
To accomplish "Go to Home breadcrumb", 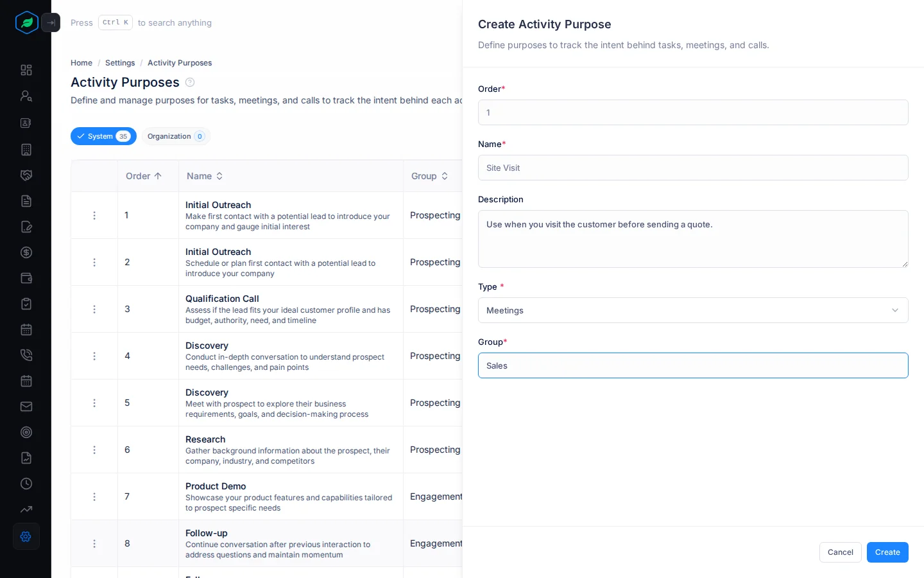I will (x=81, y=63).
